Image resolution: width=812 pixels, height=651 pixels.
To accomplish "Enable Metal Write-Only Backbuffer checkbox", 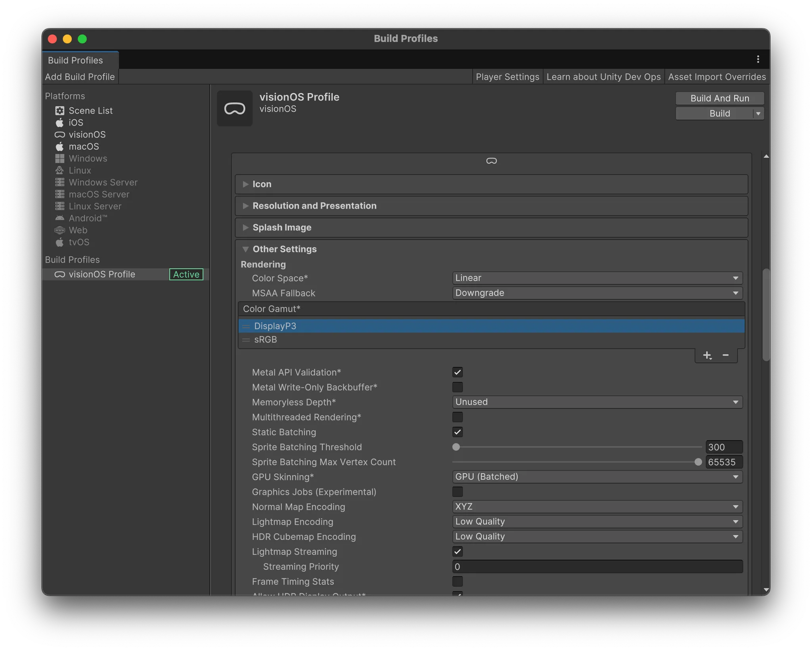I will [457, 387].
